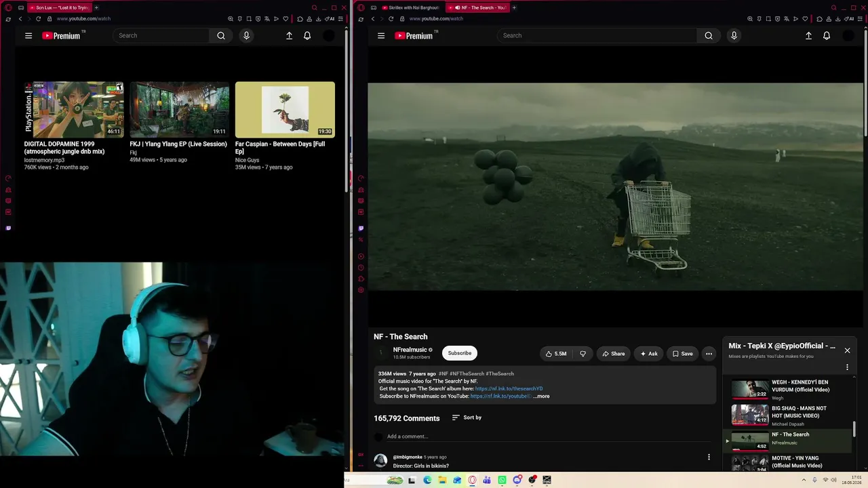This screenshot has height=488, width=868.
Task: Like the NF - The Search video
Action: (556, 353)
